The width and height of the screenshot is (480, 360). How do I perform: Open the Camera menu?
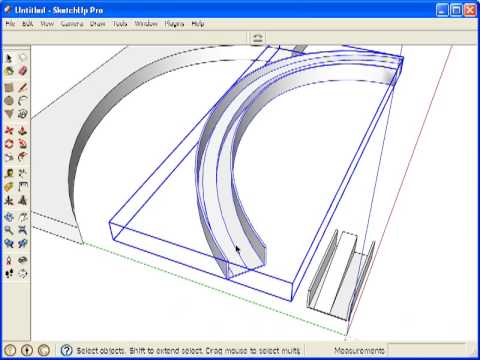coord(72,24)
